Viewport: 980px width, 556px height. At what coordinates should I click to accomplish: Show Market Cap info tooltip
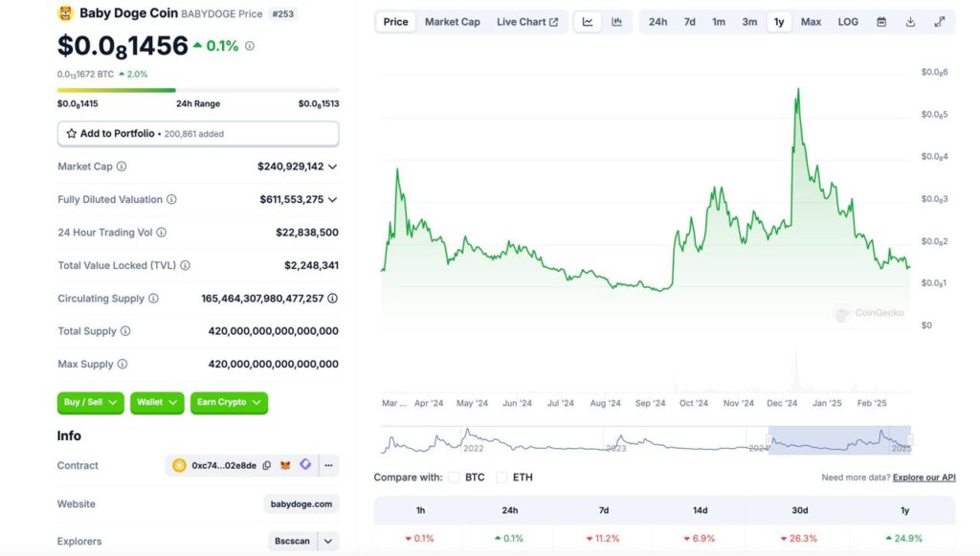tap(122, 167)
